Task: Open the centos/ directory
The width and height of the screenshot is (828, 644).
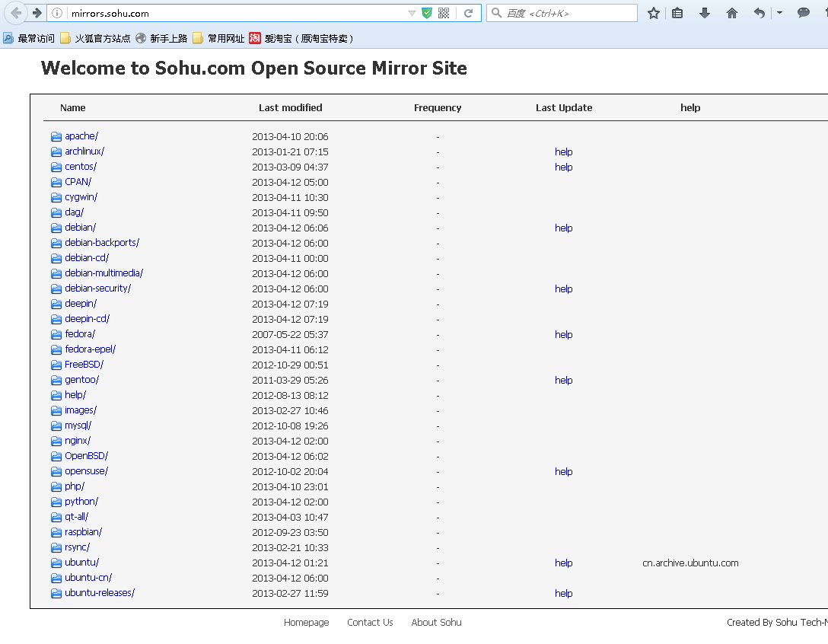Action: (81, 167)
